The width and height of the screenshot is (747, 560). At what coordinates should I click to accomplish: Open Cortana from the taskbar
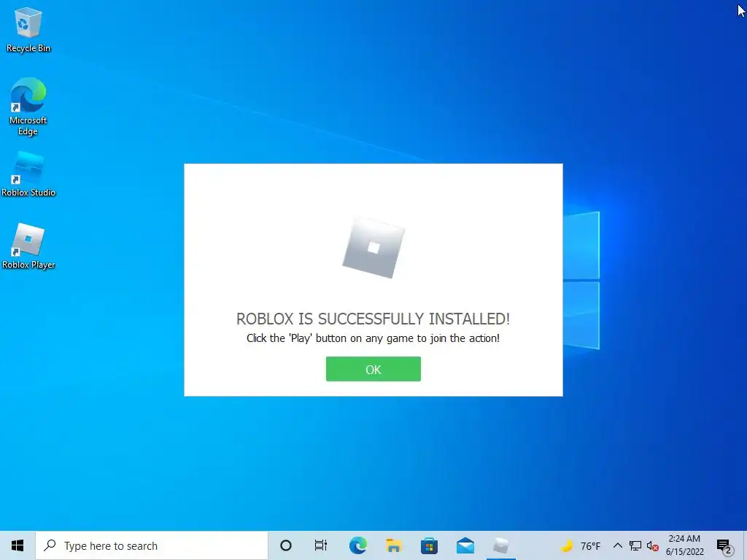click(x=286, y=545)
